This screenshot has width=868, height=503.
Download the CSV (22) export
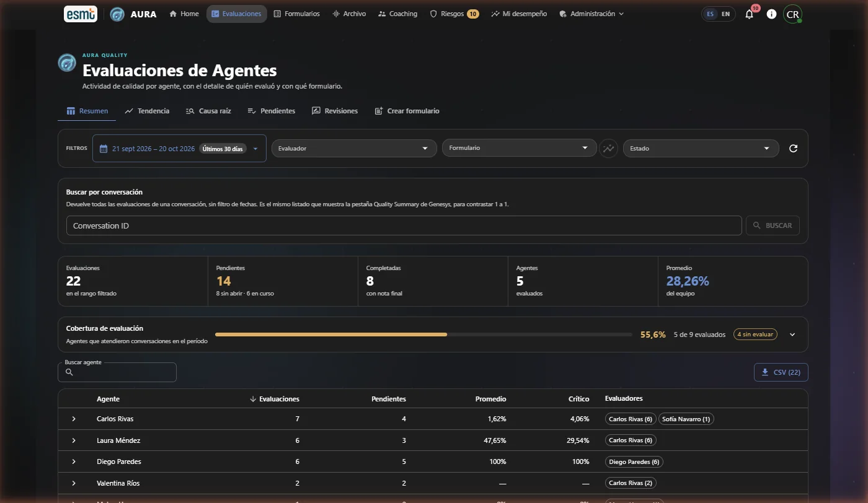click(x=781, y=372)
